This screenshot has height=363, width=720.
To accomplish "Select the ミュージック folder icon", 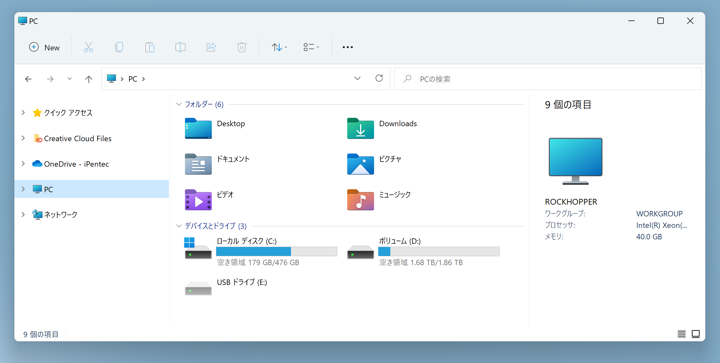I will coord(360,200).
